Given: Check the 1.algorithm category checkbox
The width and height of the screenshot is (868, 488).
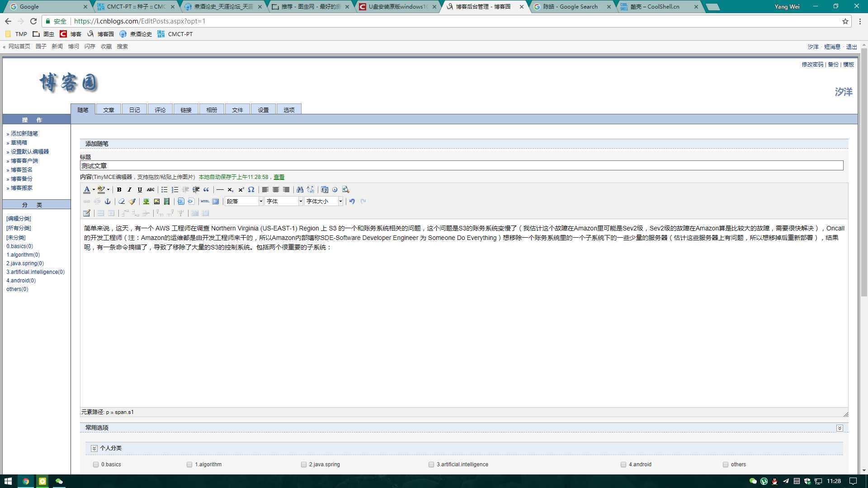Looking at the screenshot, I should 189,465.
